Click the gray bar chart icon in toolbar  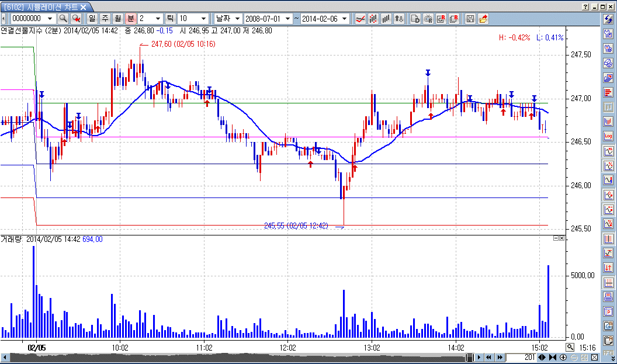pyautogui.click(x=386, y=19)
